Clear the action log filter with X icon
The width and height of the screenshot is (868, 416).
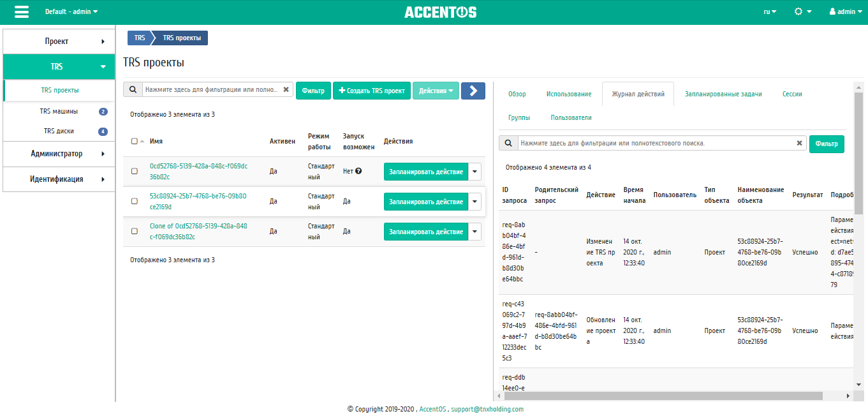800,144
